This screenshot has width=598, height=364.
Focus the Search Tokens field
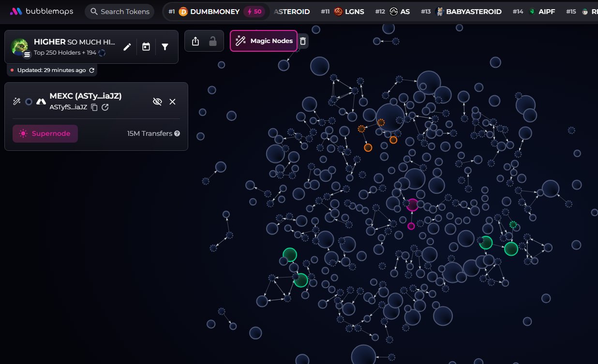pos(120,12)
